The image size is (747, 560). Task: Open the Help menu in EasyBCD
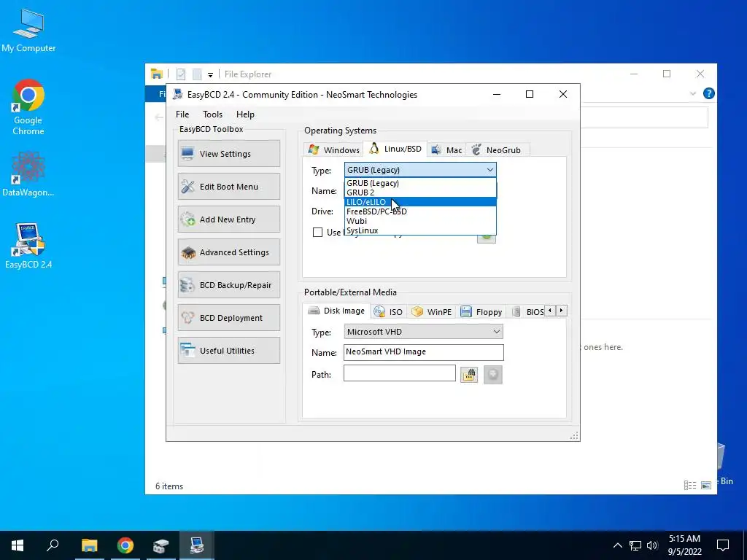tap(245, 114)
